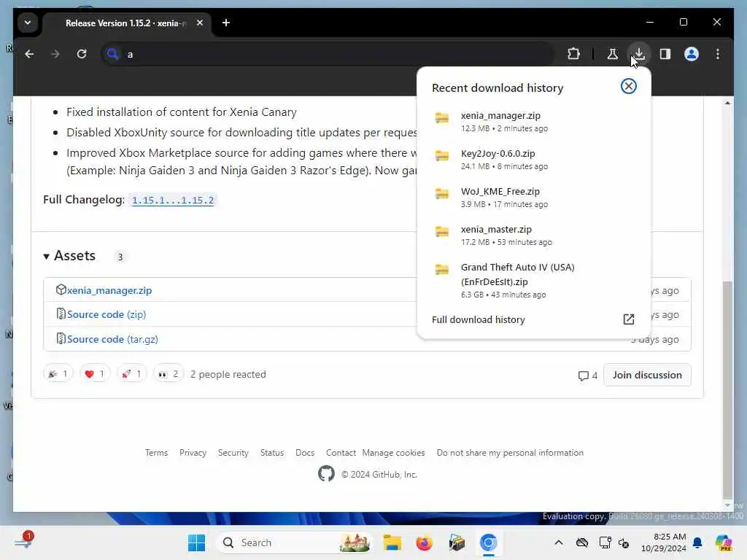Download xenia_manager.zip asset link
The image size is (747, 560).
tap(109, 290)
